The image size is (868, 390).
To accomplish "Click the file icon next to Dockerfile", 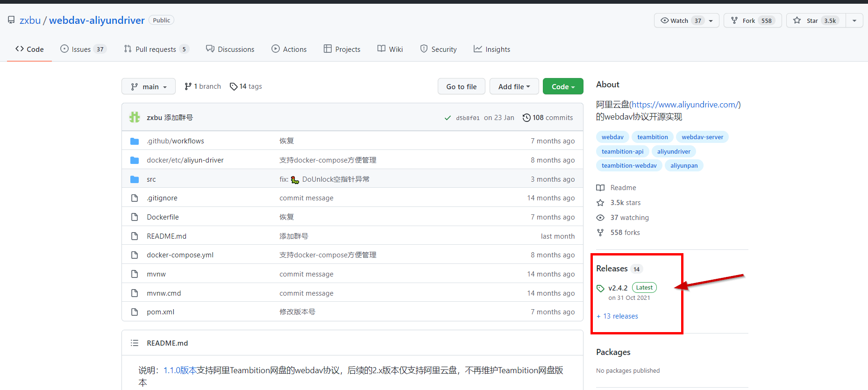I will click(x=135, y=217).
